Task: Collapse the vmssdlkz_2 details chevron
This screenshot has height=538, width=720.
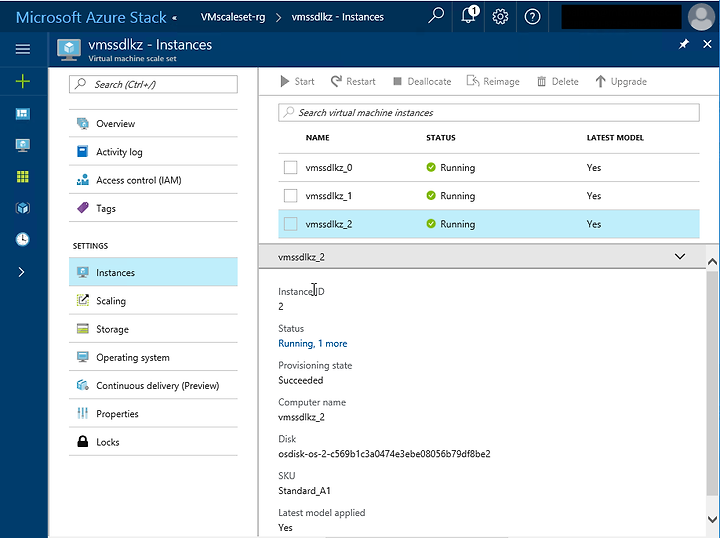Action: [x=680, y=256]
